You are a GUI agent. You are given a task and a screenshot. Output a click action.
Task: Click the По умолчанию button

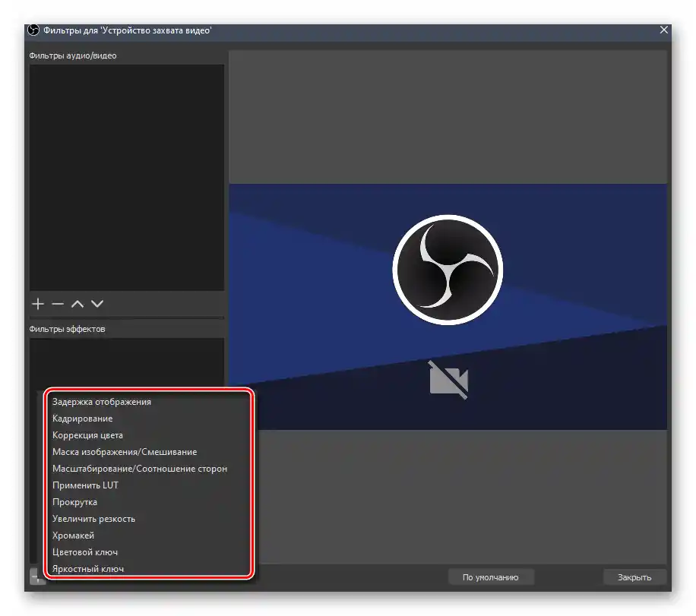[491, 577]
